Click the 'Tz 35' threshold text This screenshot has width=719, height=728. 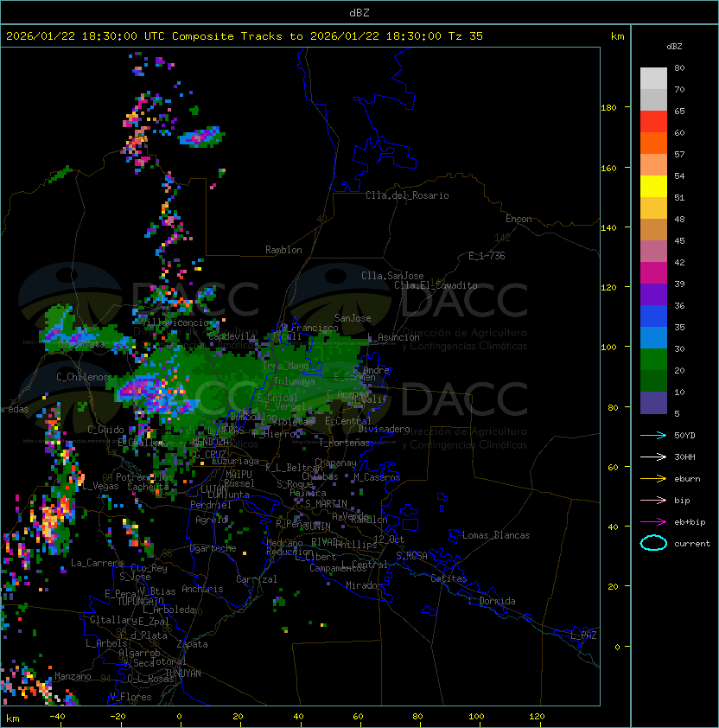coord(466,36)
